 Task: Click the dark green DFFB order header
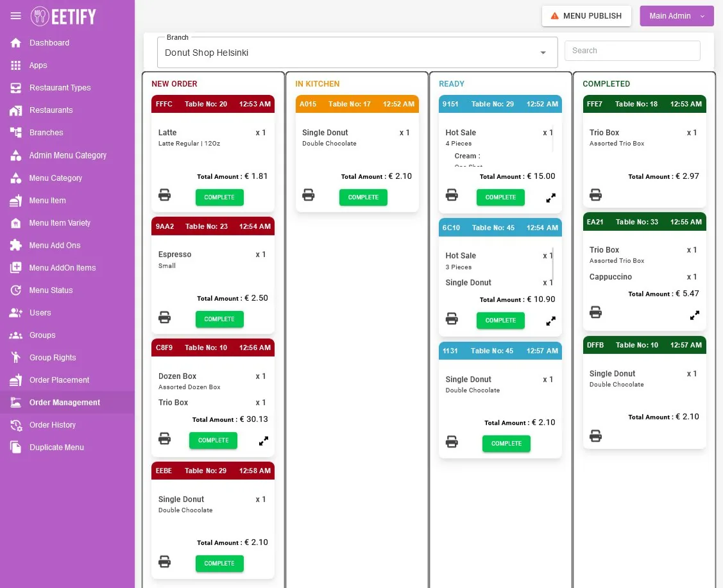click(x=644, y=345)
